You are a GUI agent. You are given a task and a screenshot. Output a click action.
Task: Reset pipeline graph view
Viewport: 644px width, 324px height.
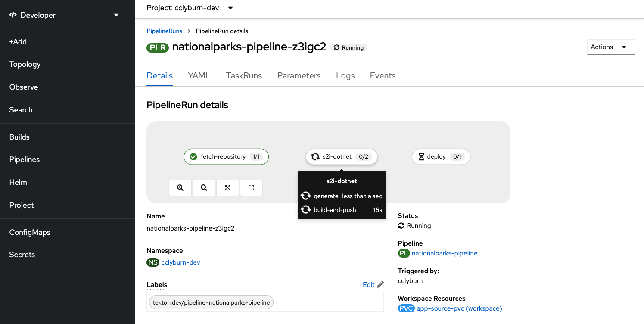pos(252,188)
